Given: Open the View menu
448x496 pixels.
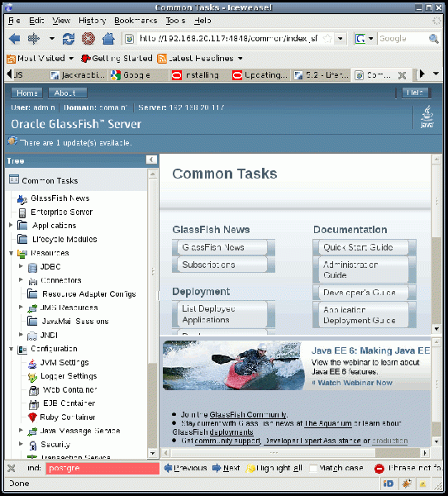Looking at the screenshot, I should pyautogui.click(x=61, y=21).
